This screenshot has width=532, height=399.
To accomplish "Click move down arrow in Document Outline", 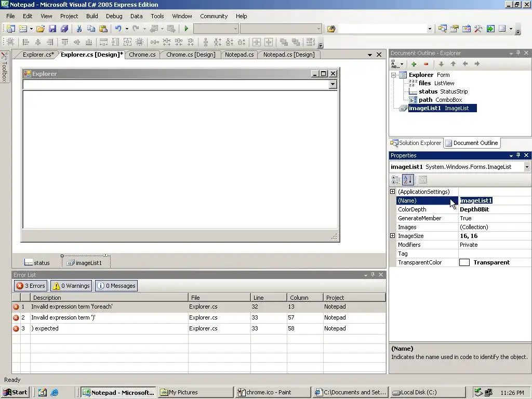I will point(441,64).
